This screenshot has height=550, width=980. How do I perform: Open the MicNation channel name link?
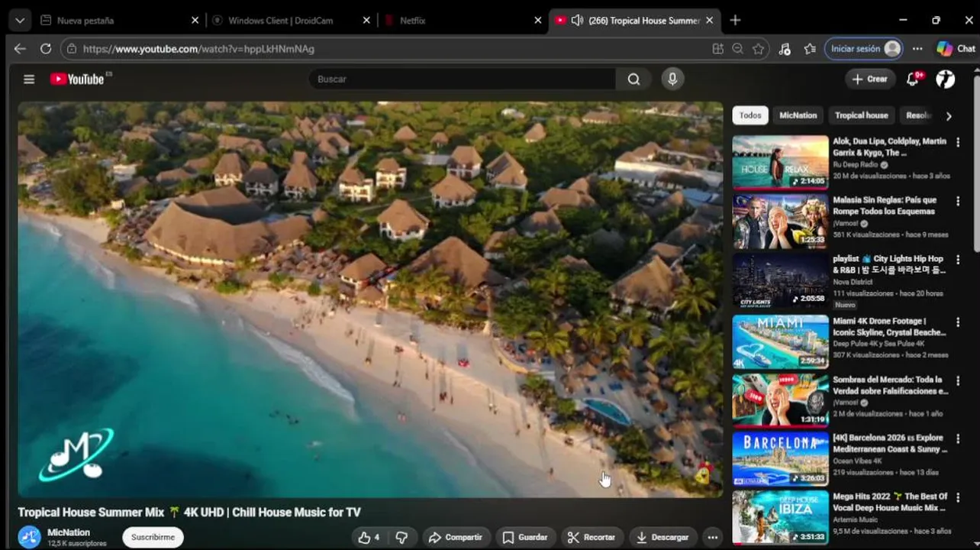click(69, 532)
